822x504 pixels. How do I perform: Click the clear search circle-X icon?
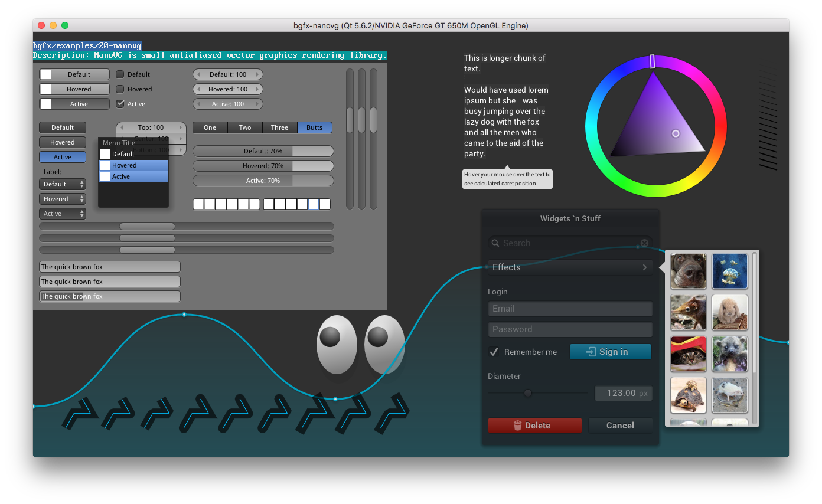(x=644, y=243)
